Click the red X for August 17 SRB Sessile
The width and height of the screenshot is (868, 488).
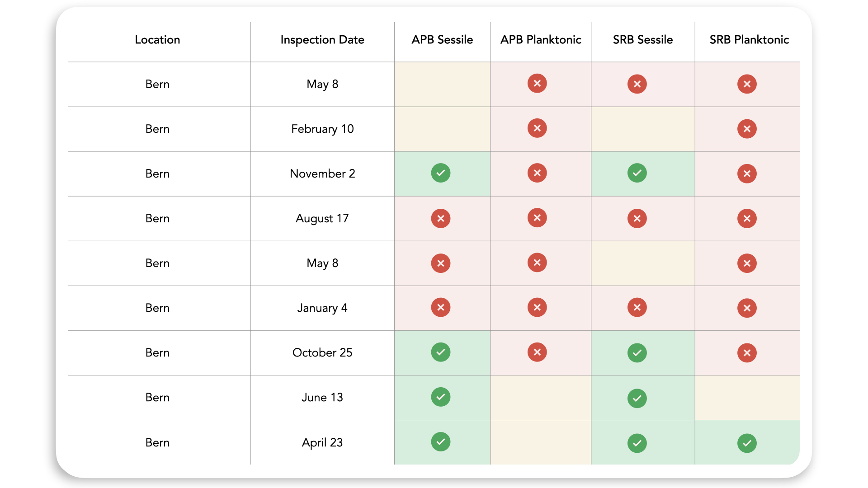(637, 219)
